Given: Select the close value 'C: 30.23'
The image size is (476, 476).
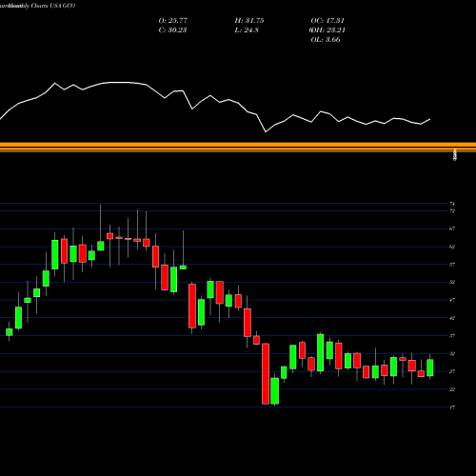Looking at the screenshot, I should [172, 30].
